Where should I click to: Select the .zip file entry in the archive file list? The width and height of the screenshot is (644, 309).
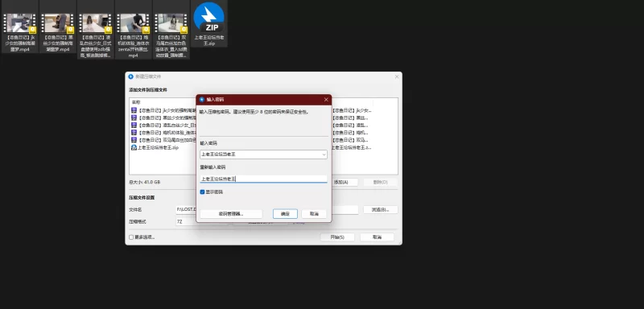[155, 147]
